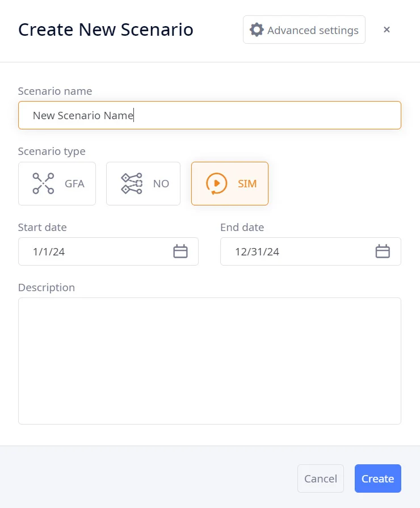Screen dimensions: 420x508
Task: Click the Description label
Action: tap(47, 288)
